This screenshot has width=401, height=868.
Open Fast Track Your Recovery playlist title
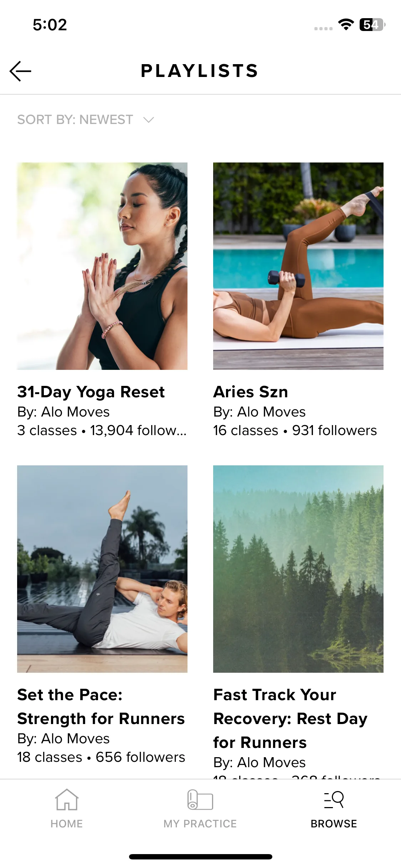290,718
